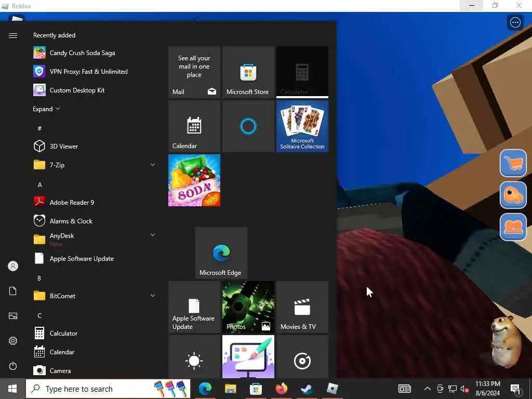Open the Photos tile

point(248,307)
